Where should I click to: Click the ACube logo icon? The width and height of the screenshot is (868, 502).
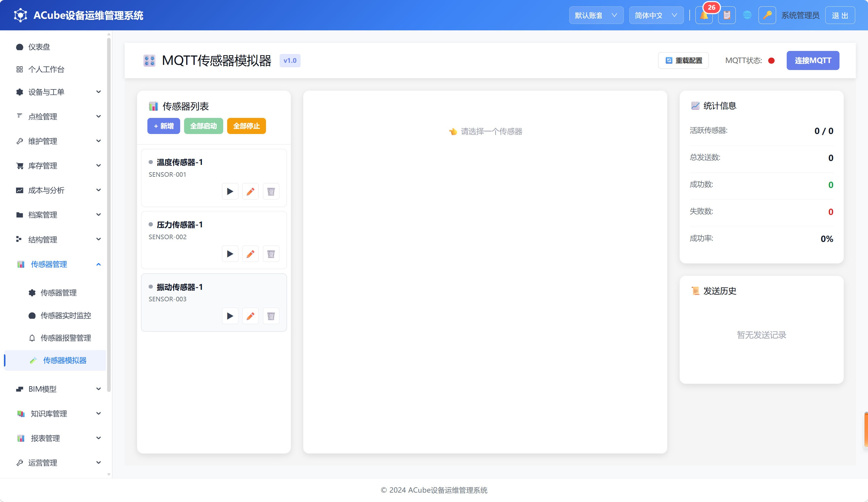20,15
